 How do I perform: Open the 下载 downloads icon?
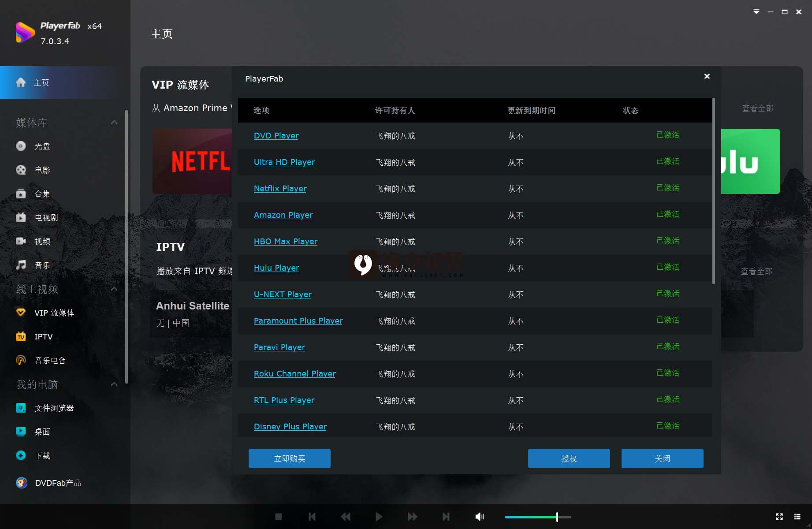pos(21,455)
